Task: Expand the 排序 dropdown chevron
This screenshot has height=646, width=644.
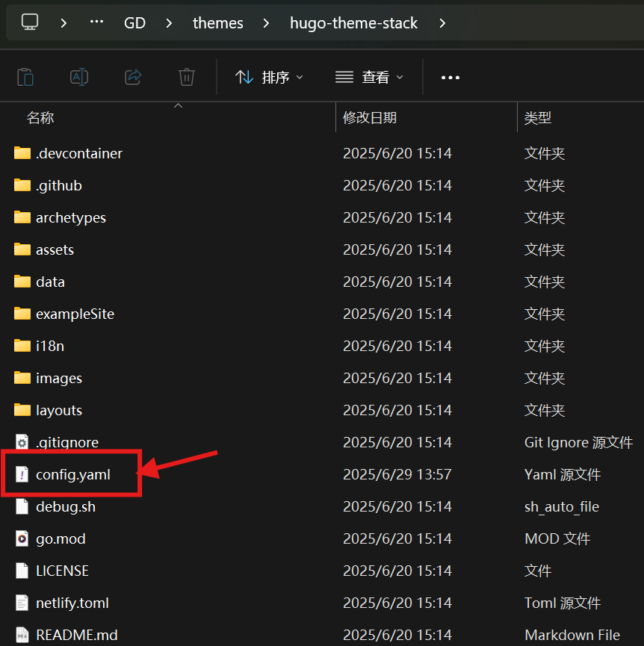Action: tap(299, 77)
